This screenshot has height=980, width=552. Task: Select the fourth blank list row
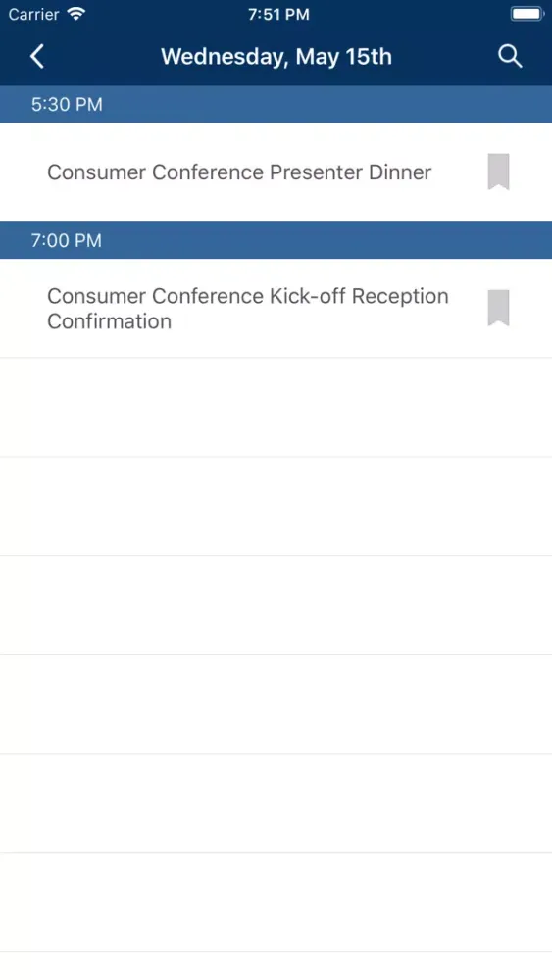[276, 704]
